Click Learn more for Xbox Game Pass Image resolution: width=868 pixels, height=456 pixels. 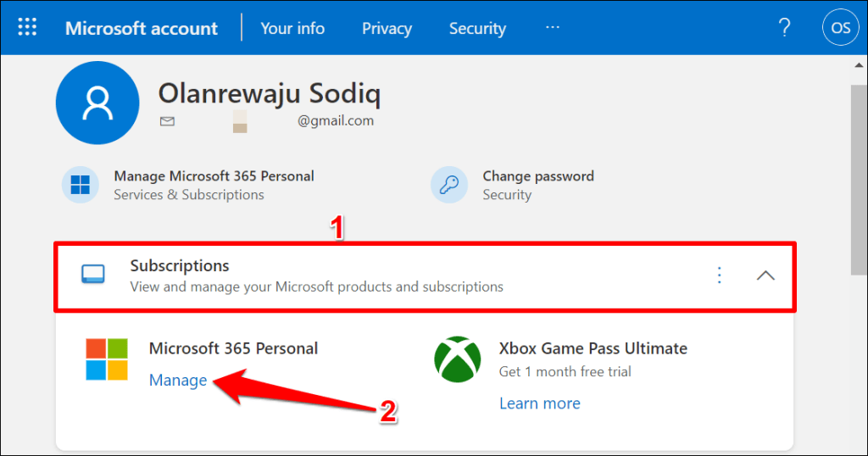point(540,403)
